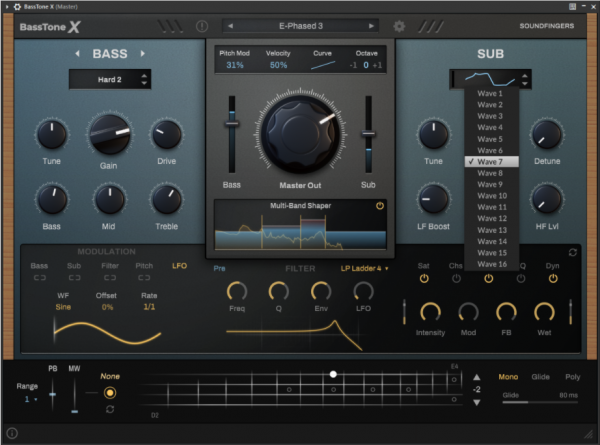Select Wave 16 from the list

pyautogui.click(x=492, y=264)
